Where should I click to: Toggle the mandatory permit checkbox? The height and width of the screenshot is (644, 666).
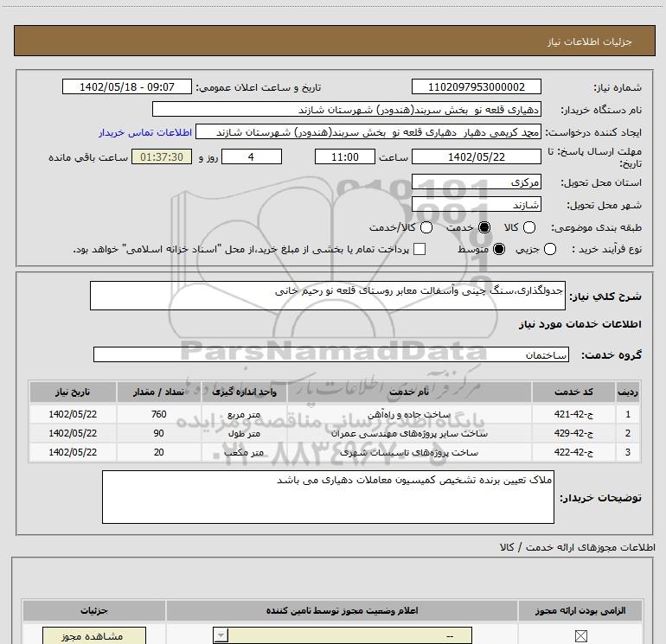click(580, 636)
